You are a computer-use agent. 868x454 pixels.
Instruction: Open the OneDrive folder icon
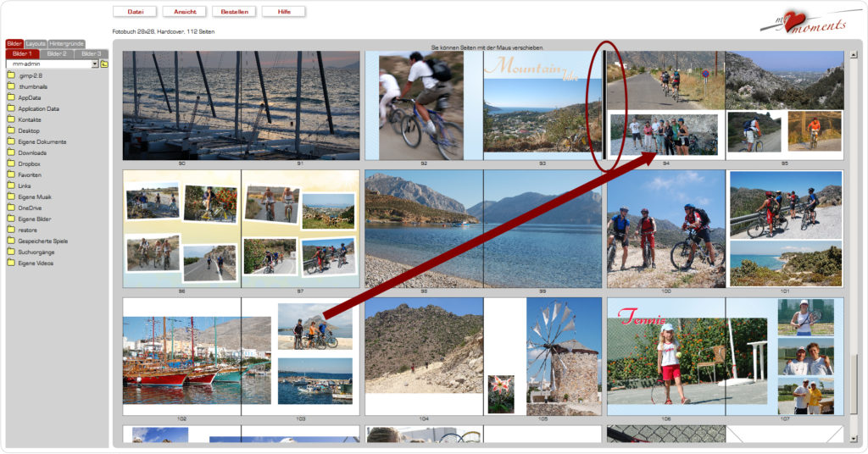tap(12, 208)
